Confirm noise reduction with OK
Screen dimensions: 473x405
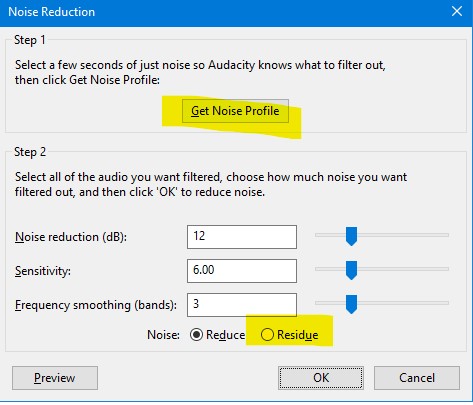(x=321, y=378)
